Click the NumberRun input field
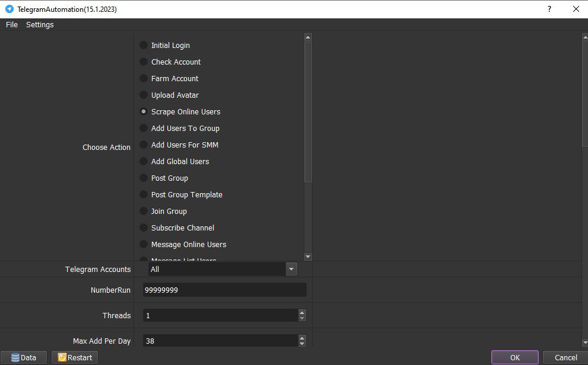Viewport: 588px width, 365px height. coord(225,290)
